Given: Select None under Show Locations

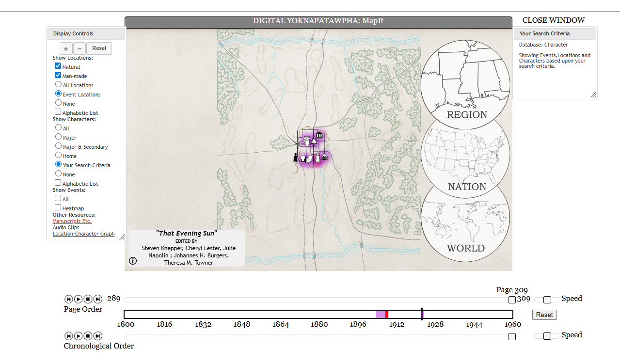Looking at the screenshot, I should pos(59,103).
